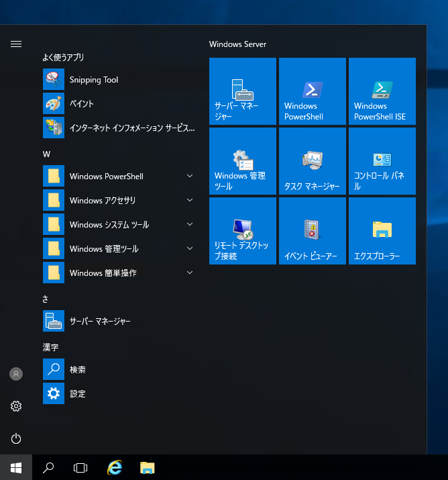Open the 検索 magnifier icon in the app list
Viewport: 448px width, 480px height.
54,369
